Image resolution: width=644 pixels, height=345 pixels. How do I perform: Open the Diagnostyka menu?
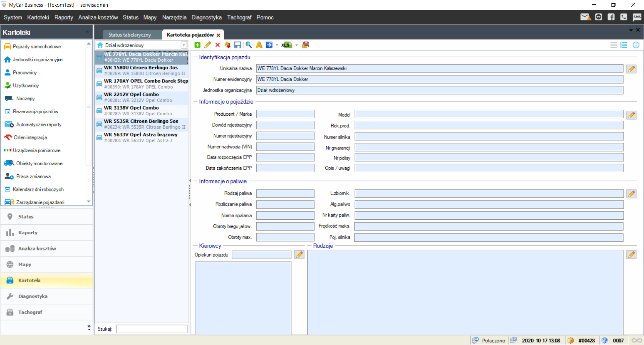206,17
